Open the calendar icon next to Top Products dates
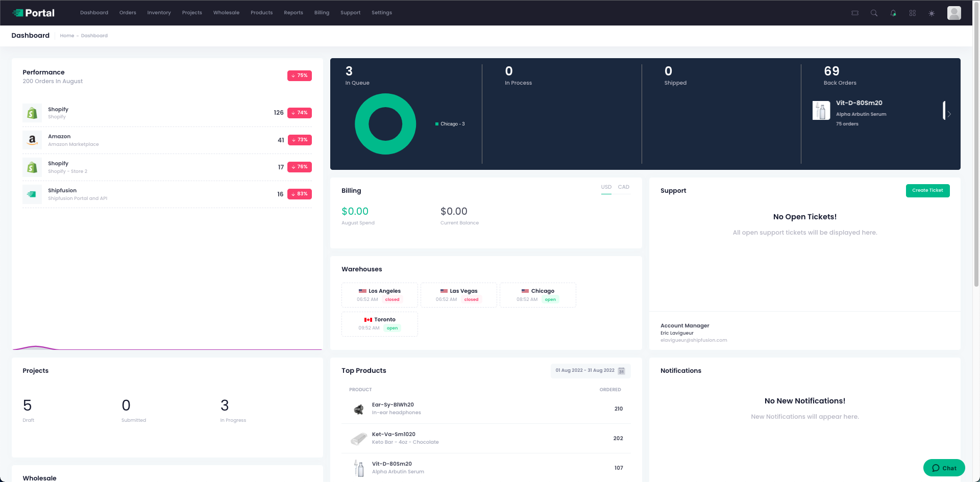 621,371
